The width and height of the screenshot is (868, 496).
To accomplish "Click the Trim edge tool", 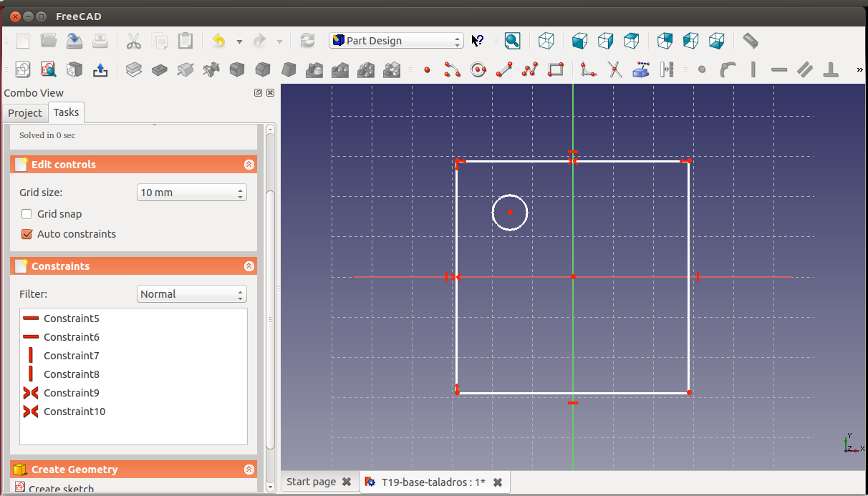I will point(614,69).
